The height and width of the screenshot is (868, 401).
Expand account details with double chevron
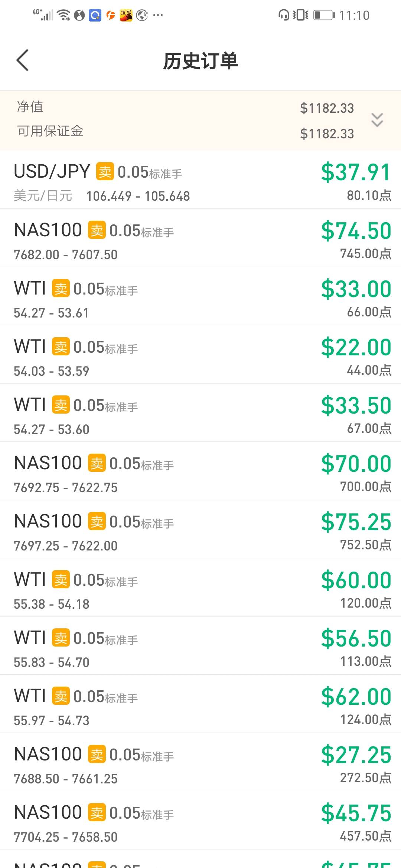coord(377,120)
